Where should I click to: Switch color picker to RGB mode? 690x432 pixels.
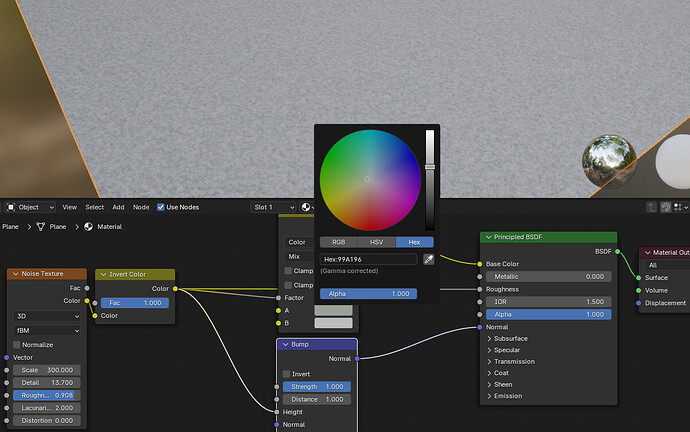338,242
